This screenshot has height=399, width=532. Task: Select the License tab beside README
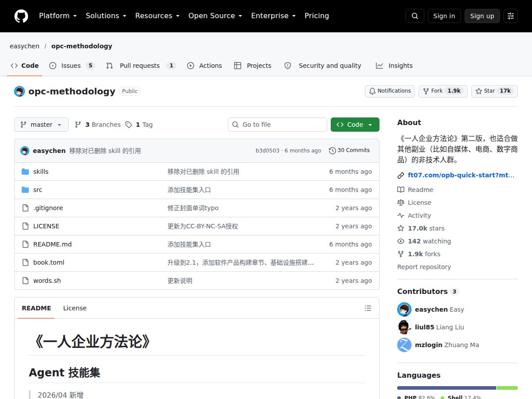pos(75,308)
